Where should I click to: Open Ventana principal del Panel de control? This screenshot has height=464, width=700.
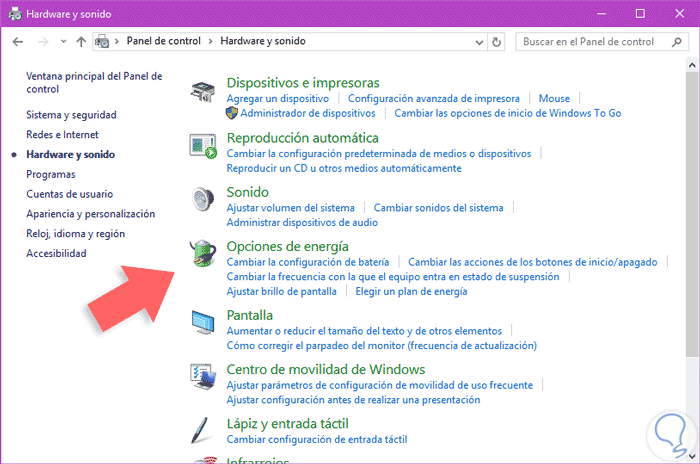coord(94,83)
